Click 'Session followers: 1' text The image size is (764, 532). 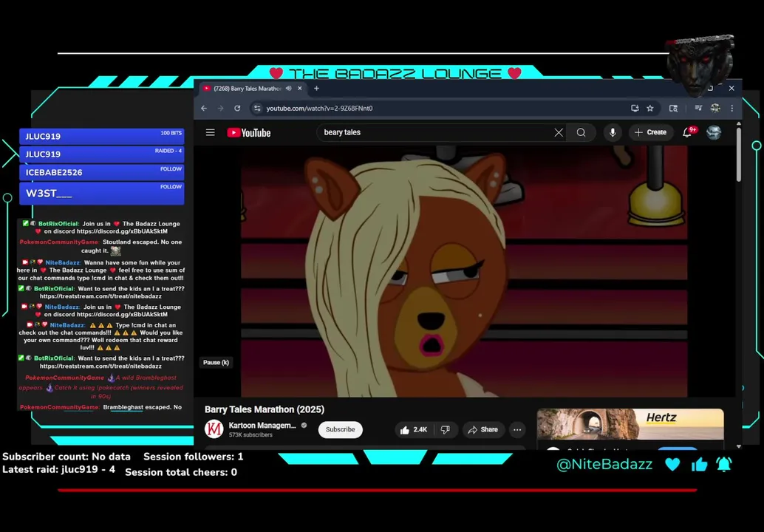pos(193,457)
